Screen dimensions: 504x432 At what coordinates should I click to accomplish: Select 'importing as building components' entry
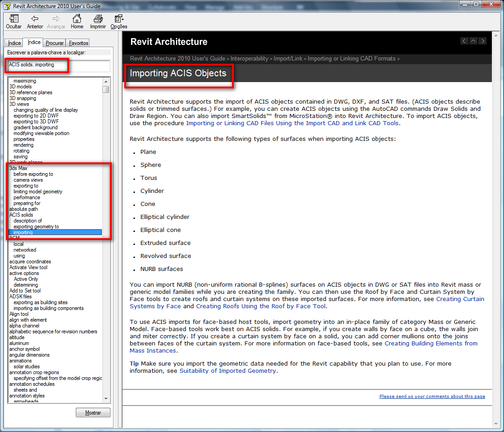(48, 308)
